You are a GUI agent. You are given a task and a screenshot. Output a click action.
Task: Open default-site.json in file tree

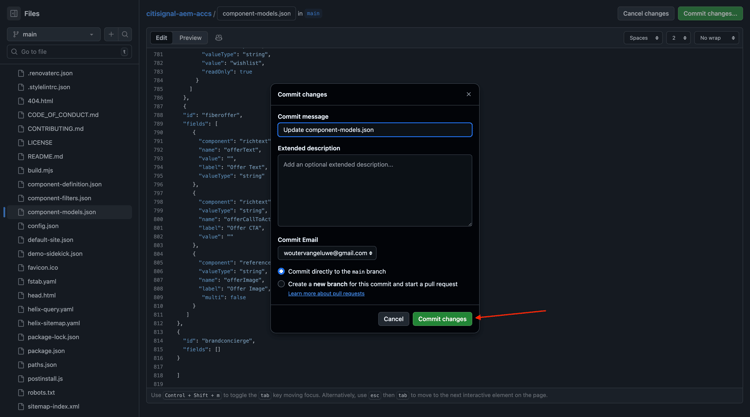pos(50,240)
